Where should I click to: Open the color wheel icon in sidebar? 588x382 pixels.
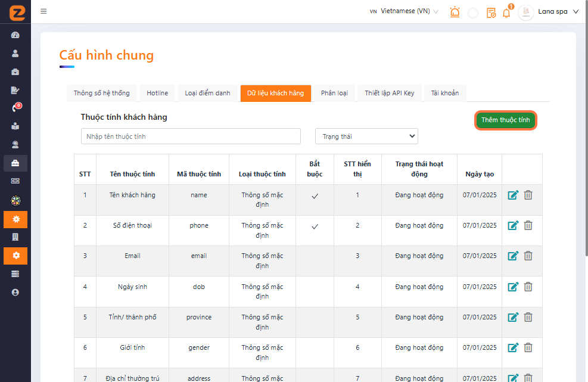pos(15,200)
